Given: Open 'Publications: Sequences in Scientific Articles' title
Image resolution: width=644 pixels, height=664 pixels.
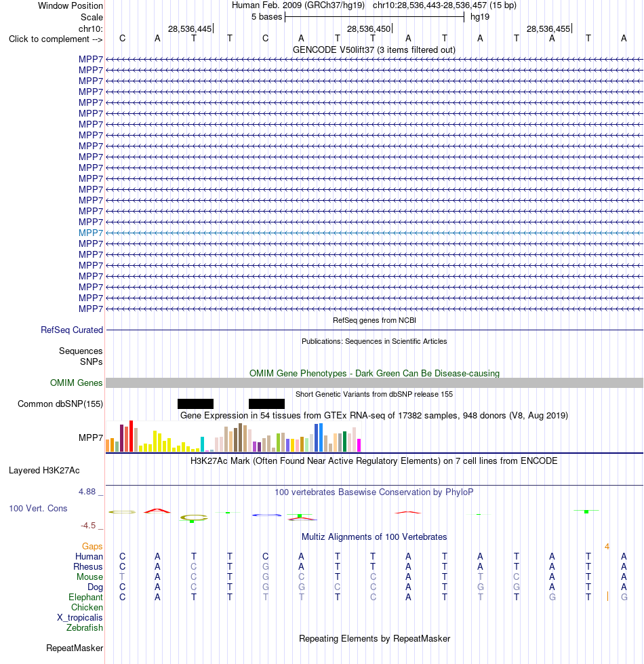Looking at the screenshot, I should (x=374, y=341).
